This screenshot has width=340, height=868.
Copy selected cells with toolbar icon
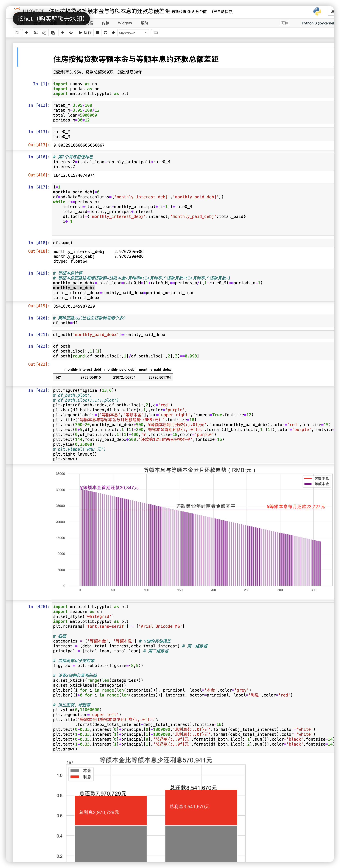[44, 33]
